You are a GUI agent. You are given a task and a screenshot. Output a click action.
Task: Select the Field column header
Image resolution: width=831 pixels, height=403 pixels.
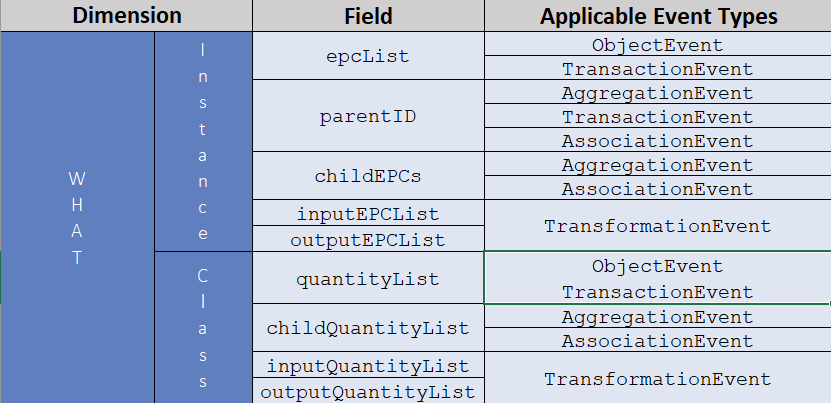point(368,16)
